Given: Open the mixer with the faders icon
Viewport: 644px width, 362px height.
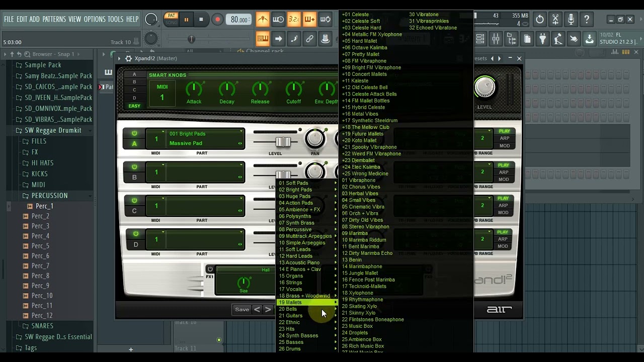Looking at the screenshot, I should tap(496, 39).
